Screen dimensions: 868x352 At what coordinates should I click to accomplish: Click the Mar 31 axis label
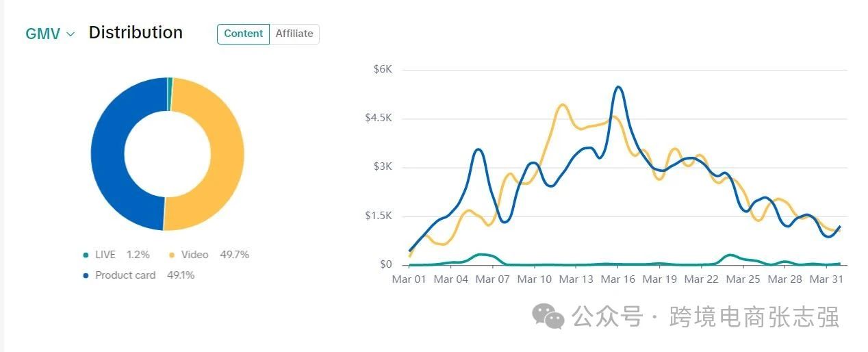tap(827, 279)
